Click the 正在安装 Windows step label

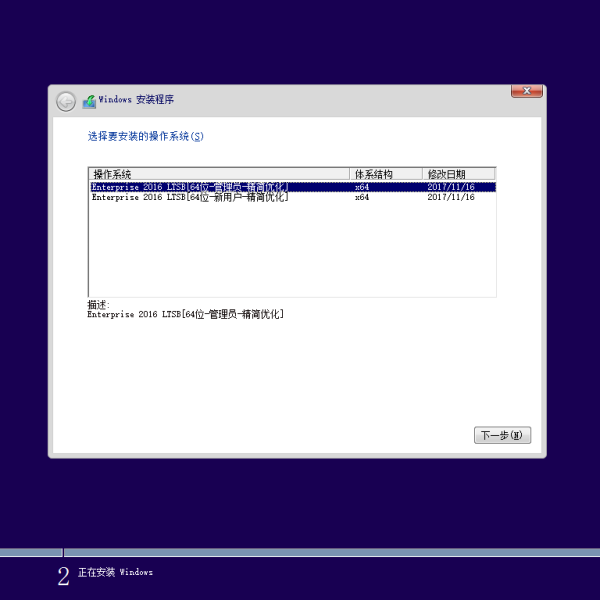(x=115, y=572)
